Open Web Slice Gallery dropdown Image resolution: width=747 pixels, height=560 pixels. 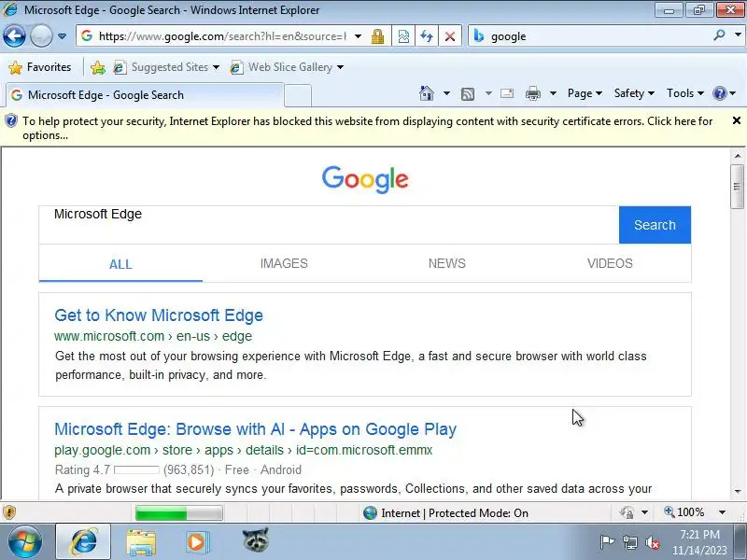[340, 67]
